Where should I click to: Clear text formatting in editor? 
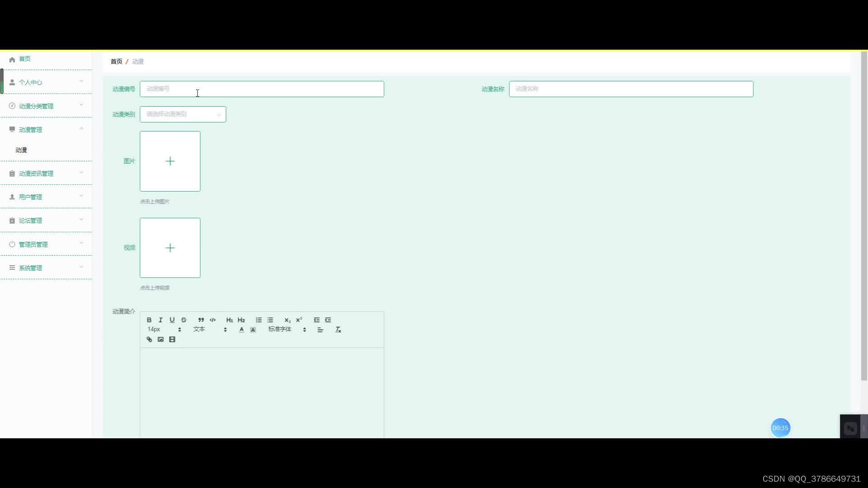(x=338, y=330)
